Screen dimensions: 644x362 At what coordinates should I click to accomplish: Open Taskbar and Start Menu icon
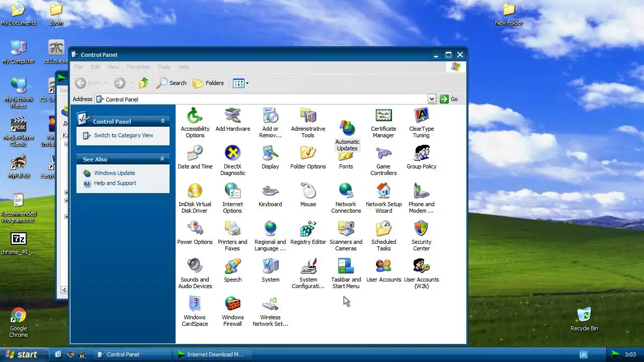pyautogui.click(x=346, y=274)
